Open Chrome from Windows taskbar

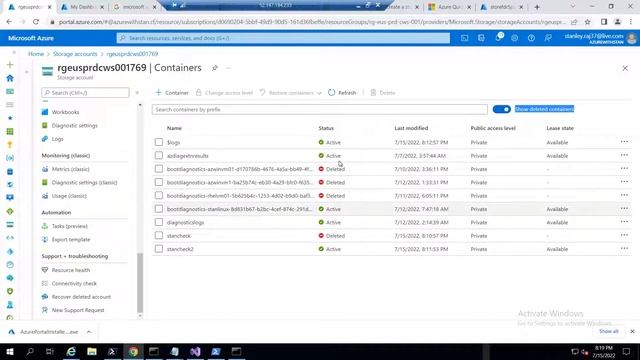(x=133, y=351)
